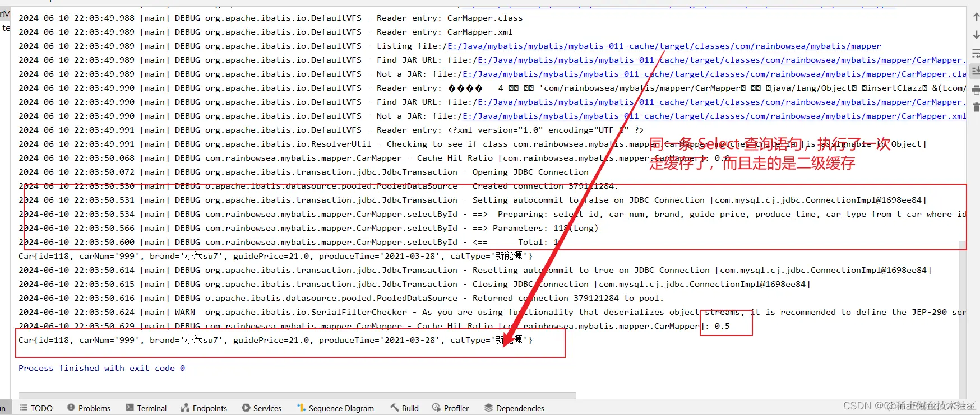Show the Dependencies tool window

pyautogui.click(x=515, y=408)
